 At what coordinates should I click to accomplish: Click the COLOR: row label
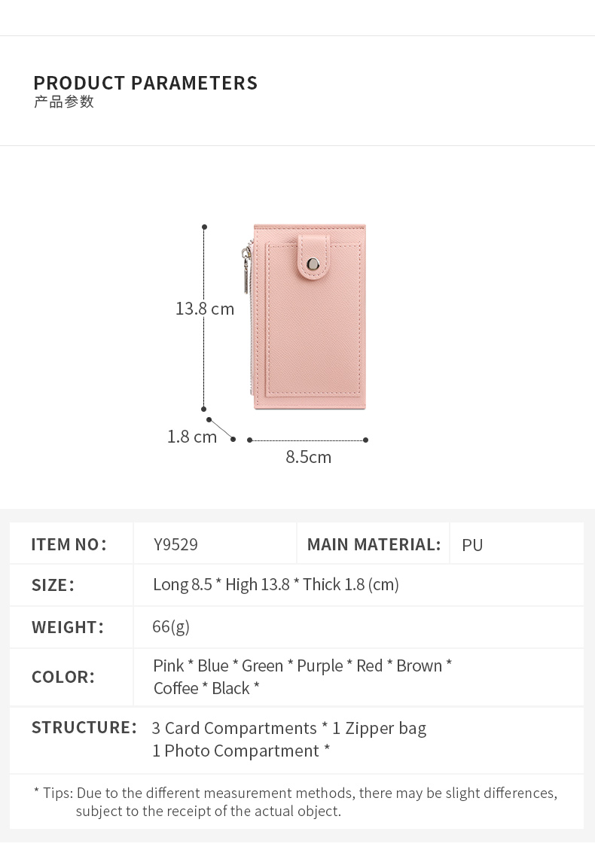[x=63, y=677]
